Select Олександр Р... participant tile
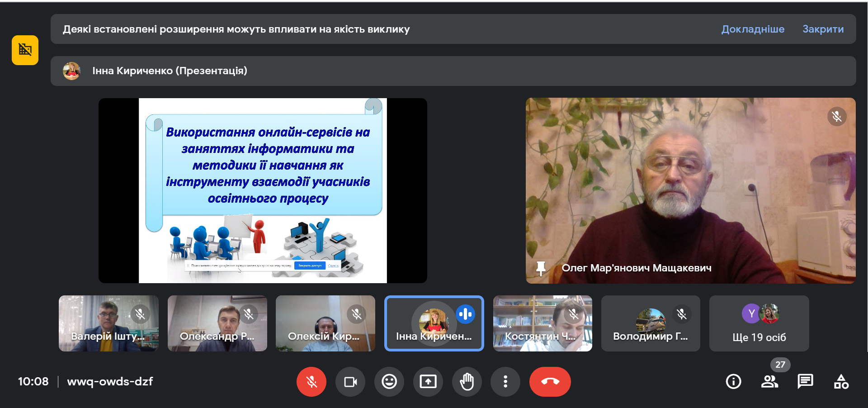 [217, 323]
